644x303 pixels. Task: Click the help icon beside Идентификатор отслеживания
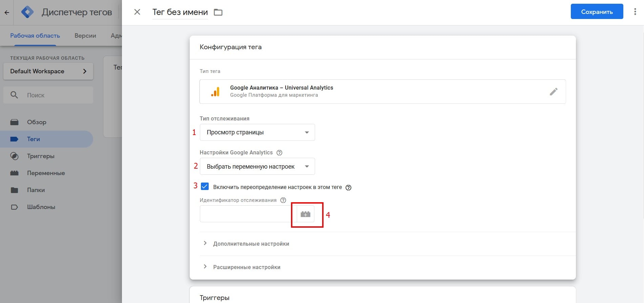click(x=283, y=200)
